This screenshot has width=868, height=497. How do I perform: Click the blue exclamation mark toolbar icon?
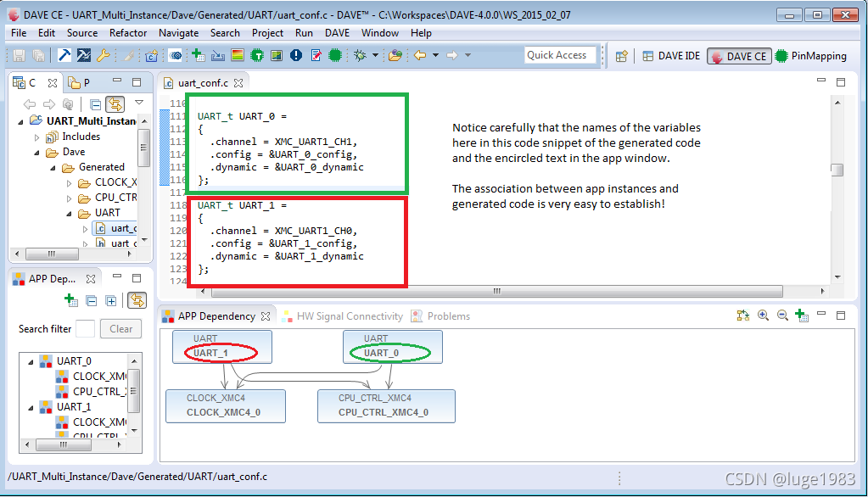tap(296, 55)
